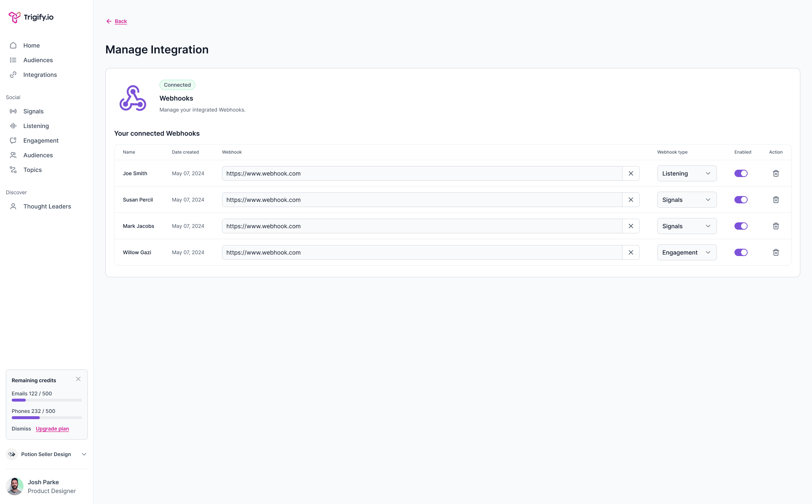
Task: Open Listening webhook type dropdown
Action: tap(687, 173)
